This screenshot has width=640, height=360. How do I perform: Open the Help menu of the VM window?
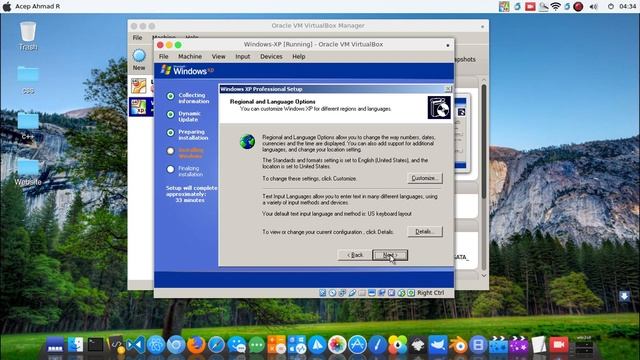(298, 56)
